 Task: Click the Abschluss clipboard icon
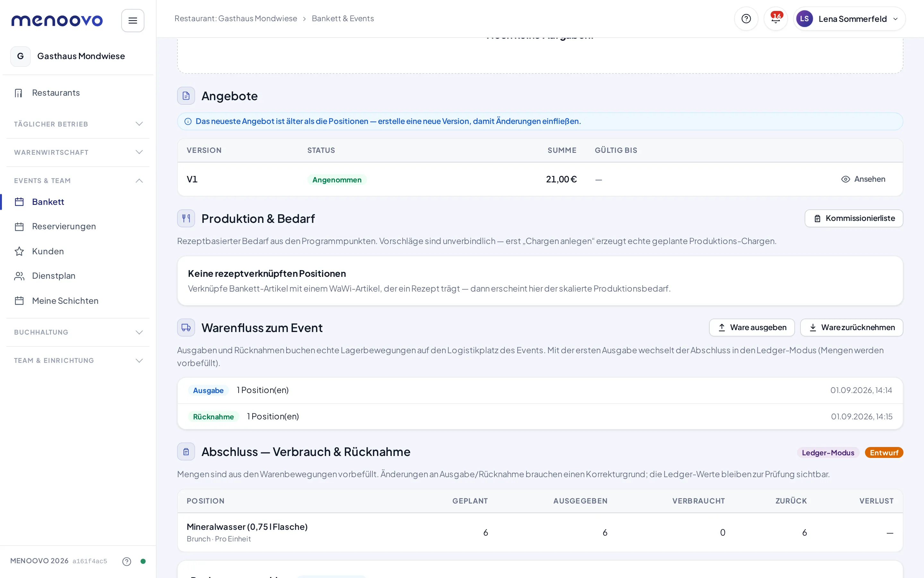coord(186,452)
